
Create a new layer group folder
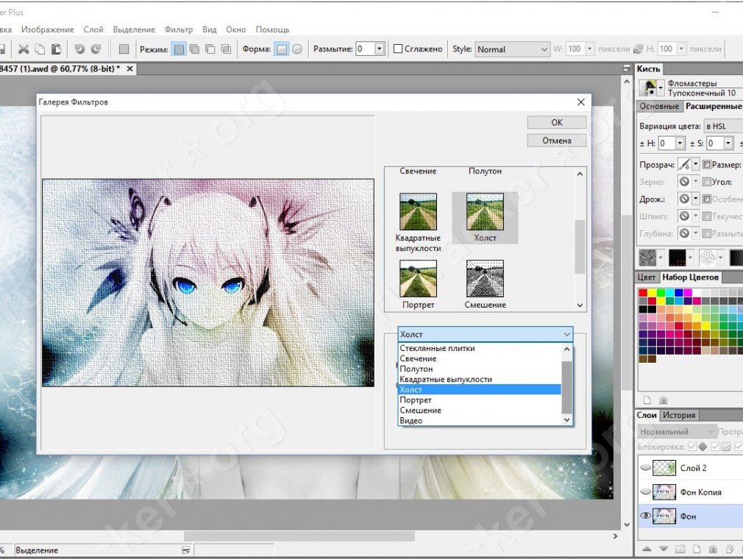tap(680, 549)
